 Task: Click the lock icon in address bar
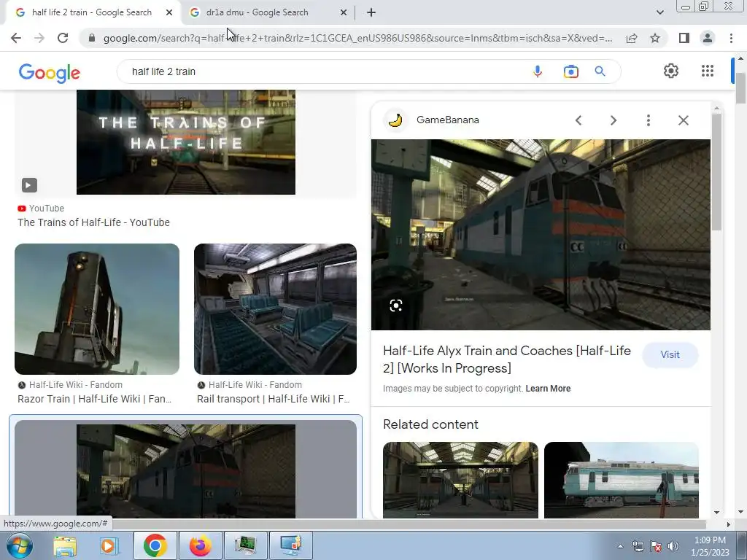(92, 38)
